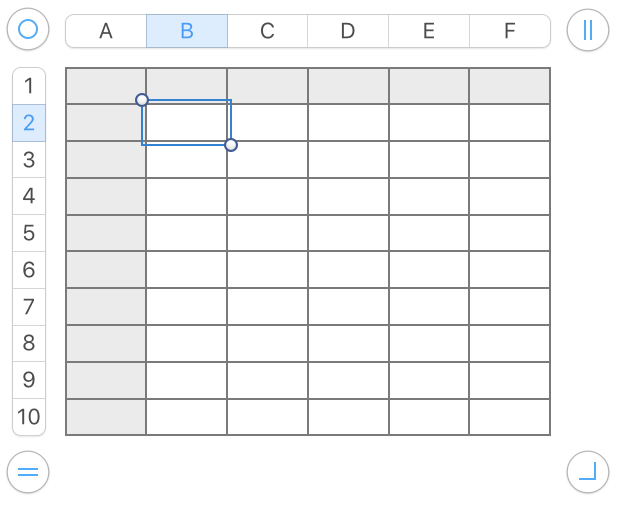Viewport: 636px width, 512px height.
Task: Select row 5 header
Action: [x=29, y=233]
